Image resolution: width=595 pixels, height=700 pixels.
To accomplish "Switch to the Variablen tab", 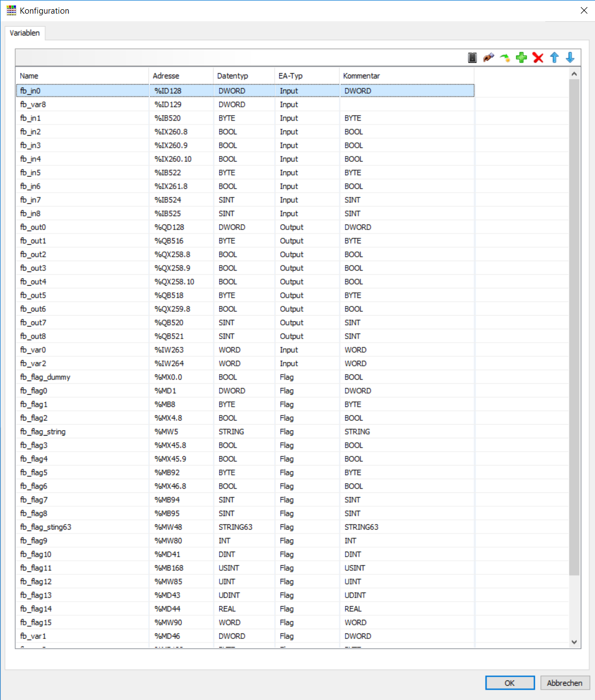I will pyautogui.click(x=25, y=33).
